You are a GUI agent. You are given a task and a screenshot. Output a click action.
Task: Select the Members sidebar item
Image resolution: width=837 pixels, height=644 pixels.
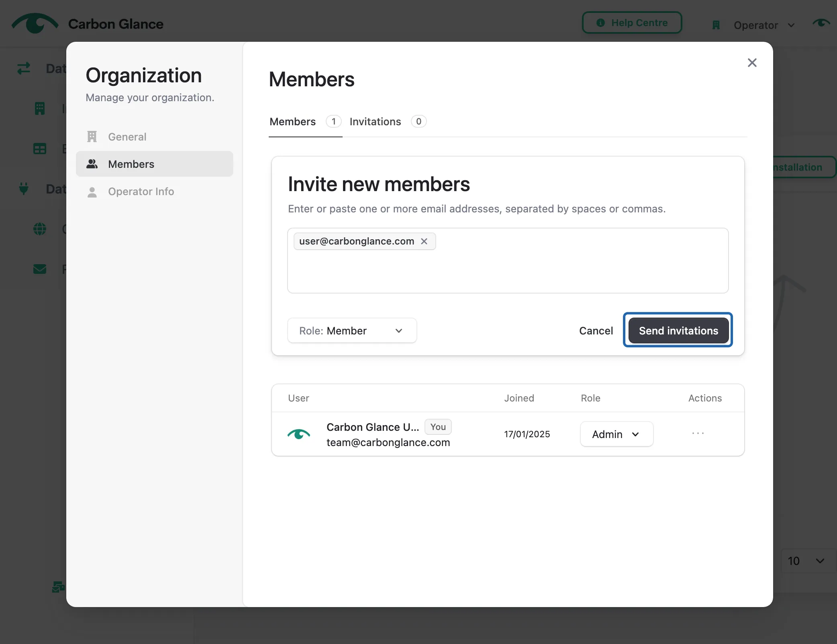(154, 164)
